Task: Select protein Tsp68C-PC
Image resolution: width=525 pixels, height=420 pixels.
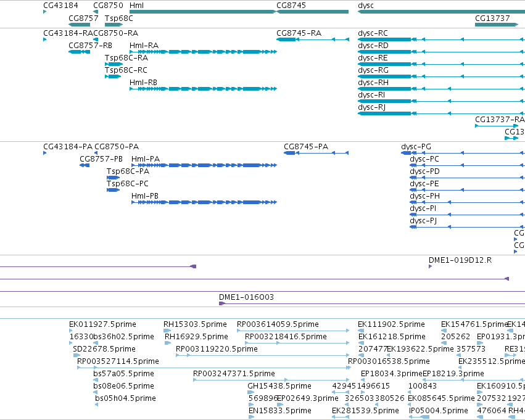Action: click(113, 190)
